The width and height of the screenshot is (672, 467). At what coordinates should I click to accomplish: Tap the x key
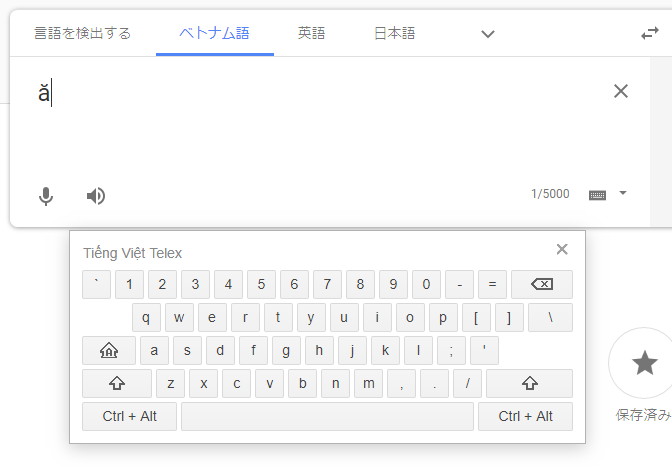coord(204,383)
